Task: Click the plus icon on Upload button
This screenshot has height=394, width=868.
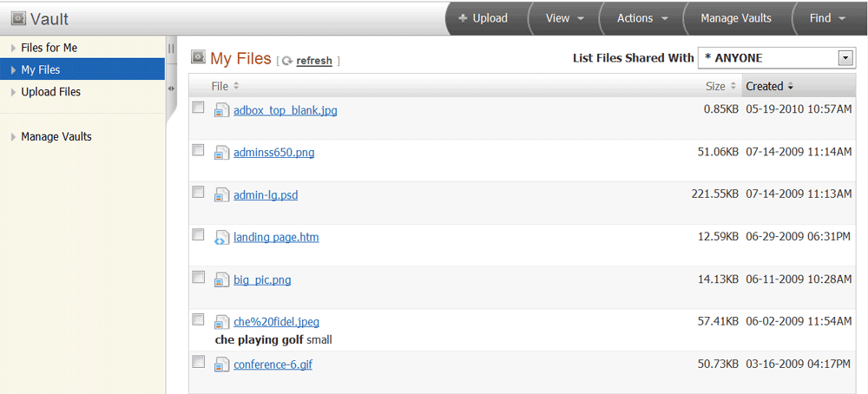Action: pyautogui.click(x=464, y=18)
